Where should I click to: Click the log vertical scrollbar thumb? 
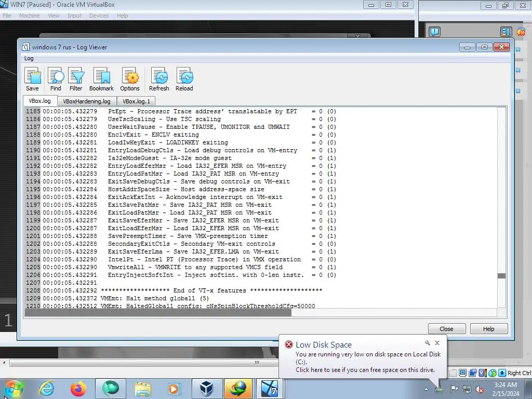point(501,275)
